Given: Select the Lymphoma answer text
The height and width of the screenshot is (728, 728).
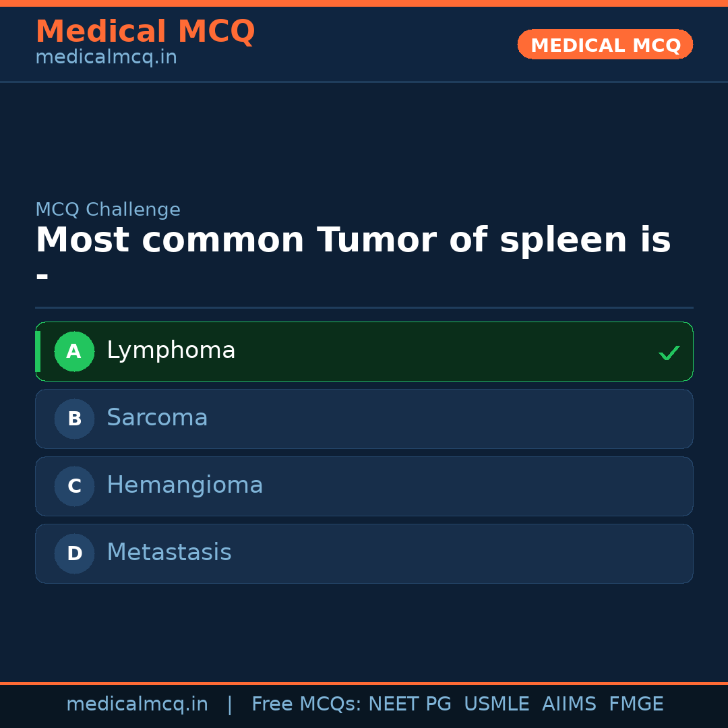Looking at the screenshot, I should (x=171, y=351).
